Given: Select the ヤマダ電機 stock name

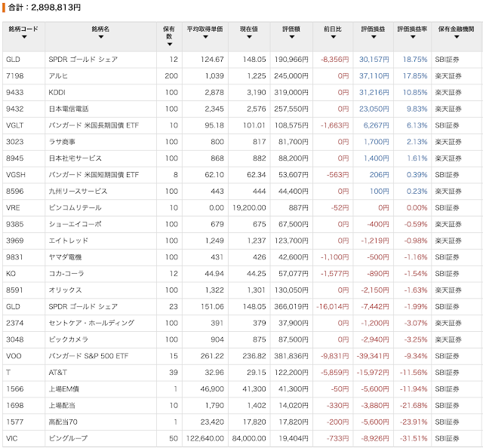Looking at the screenshot, I should click(65, 257).
